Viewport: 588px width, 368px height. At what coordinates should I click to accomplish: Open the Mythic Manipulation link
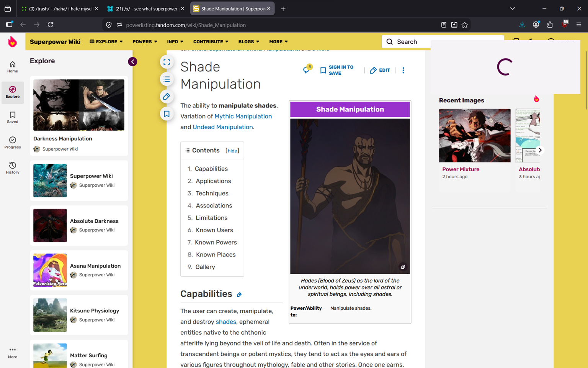pyautogui.click(x=243, y=116)
